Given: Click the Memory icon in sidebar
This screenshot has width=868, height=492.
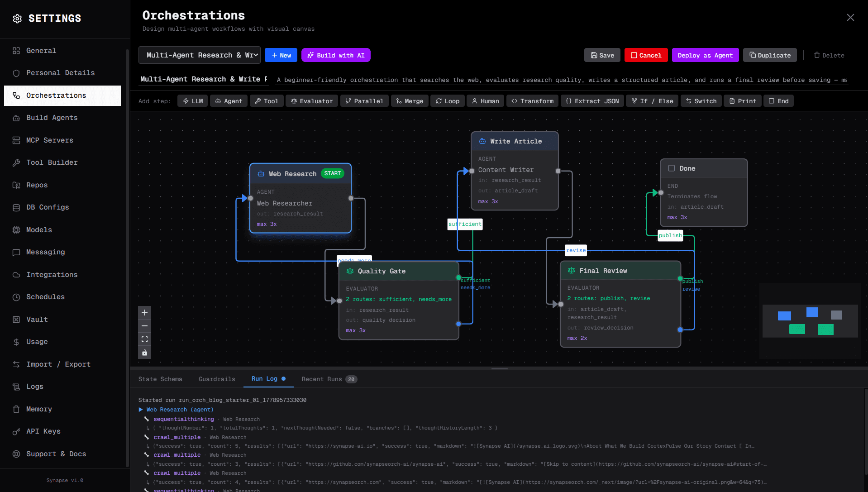Looking at the screenshot, I should pos(16,409).
